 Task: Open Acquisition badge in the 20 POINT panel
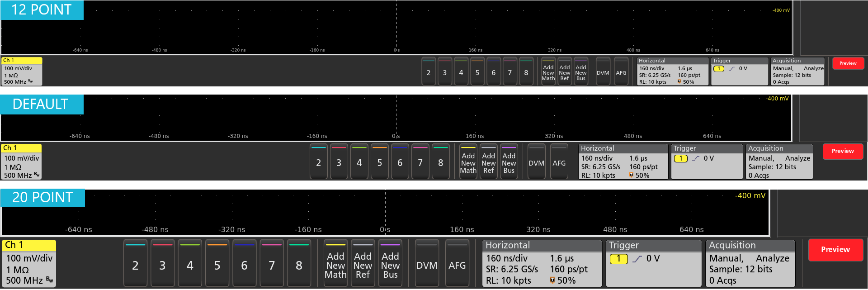[x=750, y=263]
